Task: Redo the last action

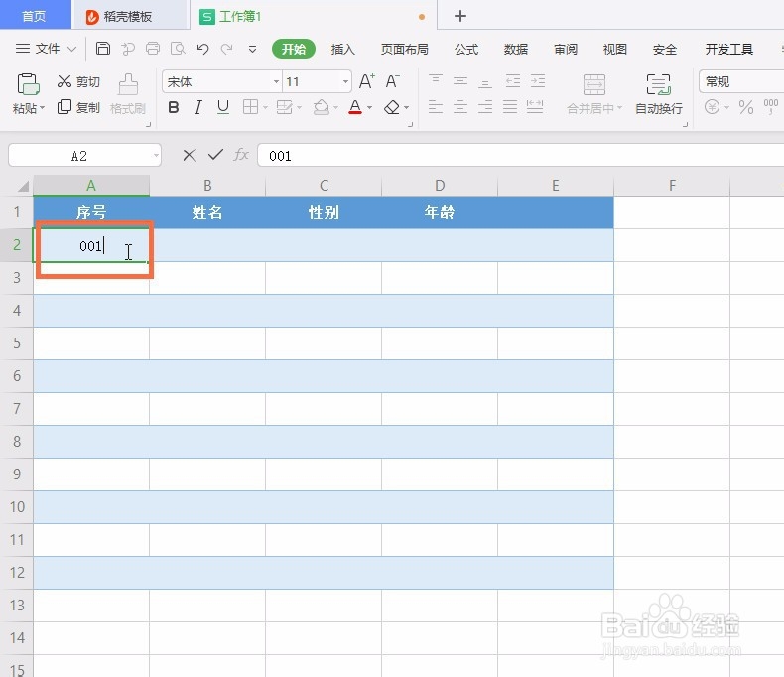Action: tap(227, 49)
